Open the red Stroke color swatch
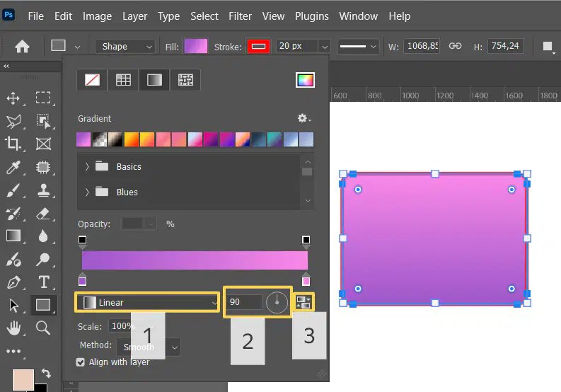 258,47
